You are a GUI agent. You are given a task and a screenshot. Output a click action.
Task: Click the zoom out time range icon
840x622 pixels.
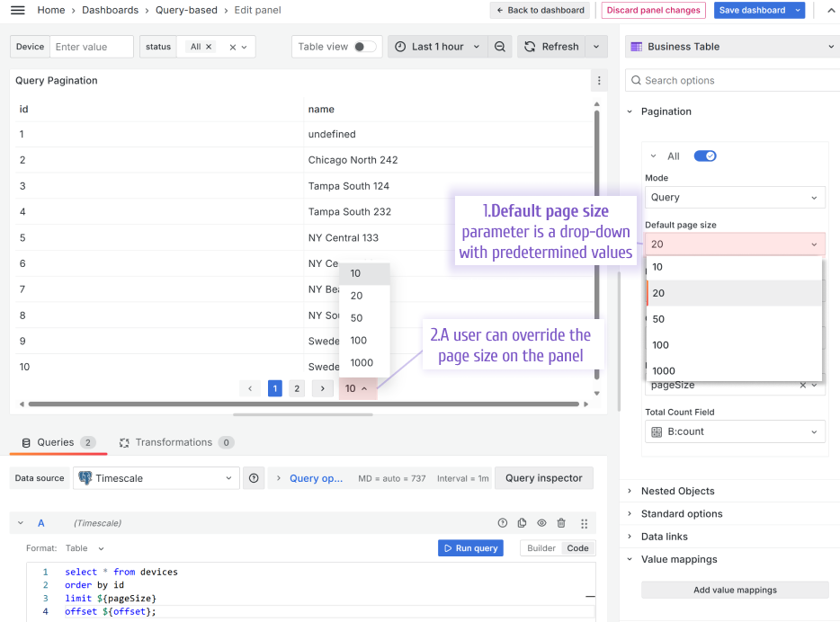tap(500, 46)
